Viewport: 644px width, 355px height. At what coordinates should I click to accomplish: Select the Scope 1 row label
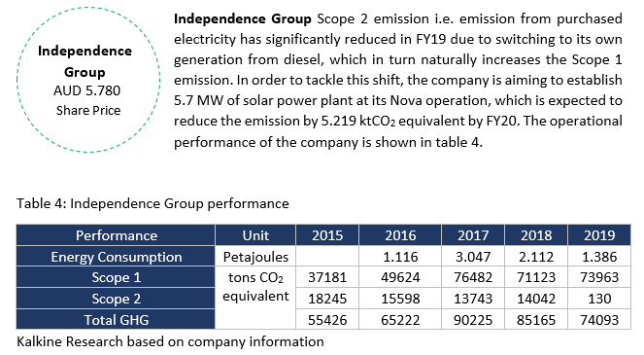tap(116, 277)
